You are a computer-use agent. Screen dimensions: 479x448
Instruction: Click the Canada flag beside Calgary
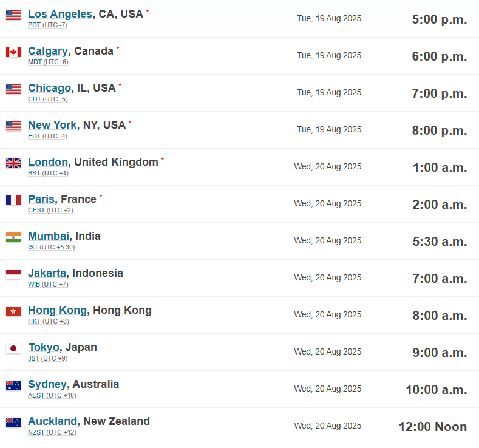coord(13,52)
